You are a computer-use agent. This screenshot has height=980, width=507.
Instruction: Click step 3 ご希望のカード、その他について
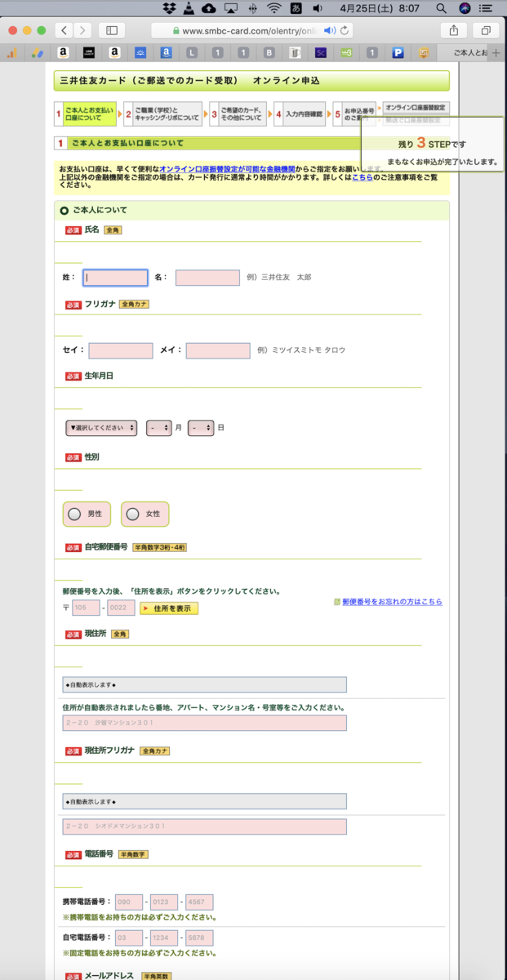click(238, 114)
